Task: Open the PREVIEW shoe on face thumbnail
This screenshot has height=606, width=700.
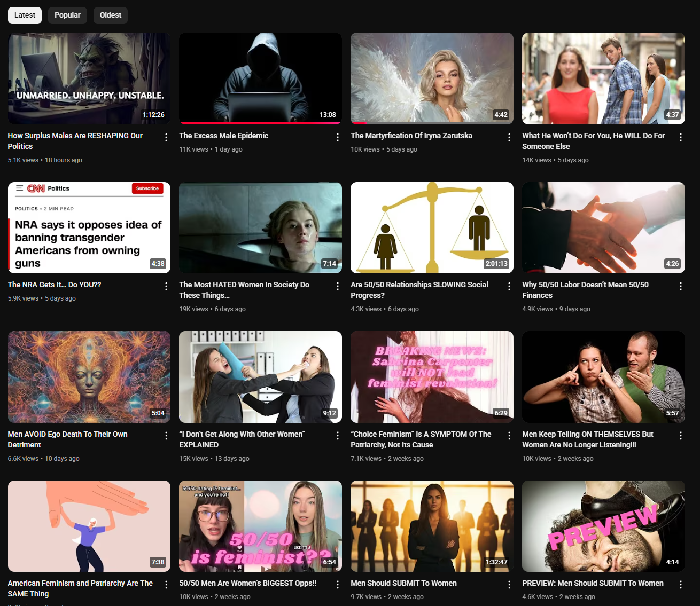Action: point(603,526)
